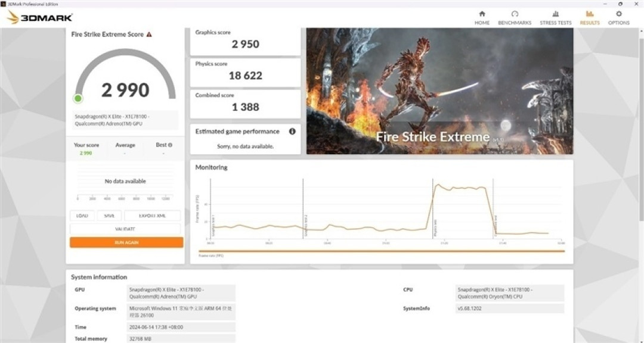Click the green score indicator dot on gauge
The height and width of the screenshot is (343, 644).
pyautogui.click(x=78, y=98)
